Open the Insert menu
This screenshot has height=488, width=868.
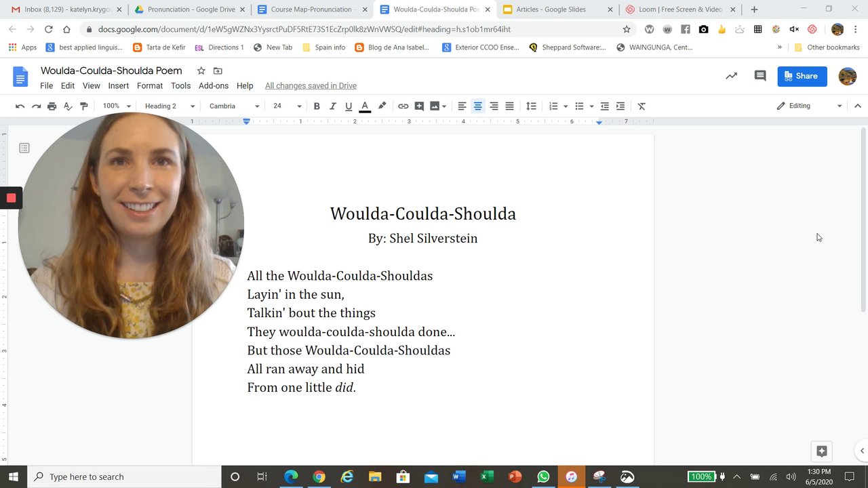[119, 85]
